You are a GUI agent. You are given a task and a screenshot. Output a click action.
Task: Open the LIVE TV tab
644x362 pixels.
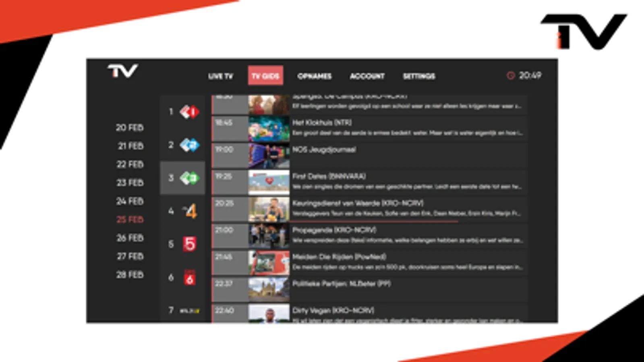[x=220, y=76]
